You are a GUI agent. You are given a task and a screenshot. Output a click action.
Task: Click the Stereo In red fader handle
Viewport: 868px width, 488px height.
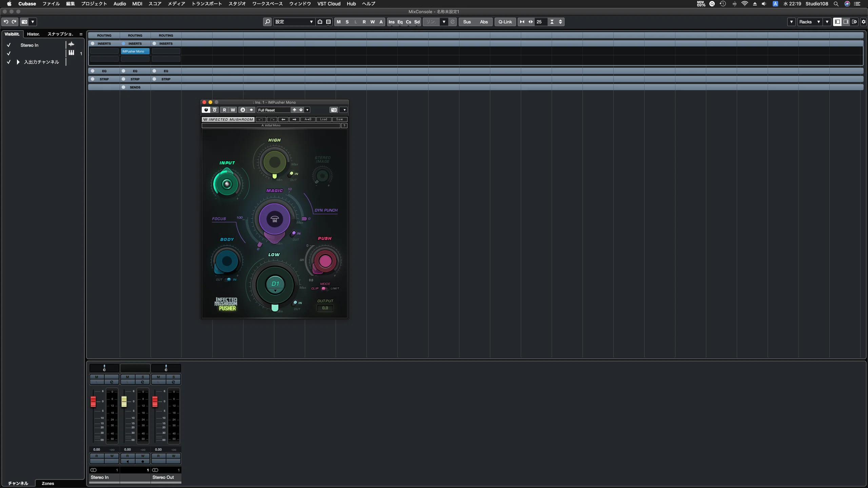(93, 402)
